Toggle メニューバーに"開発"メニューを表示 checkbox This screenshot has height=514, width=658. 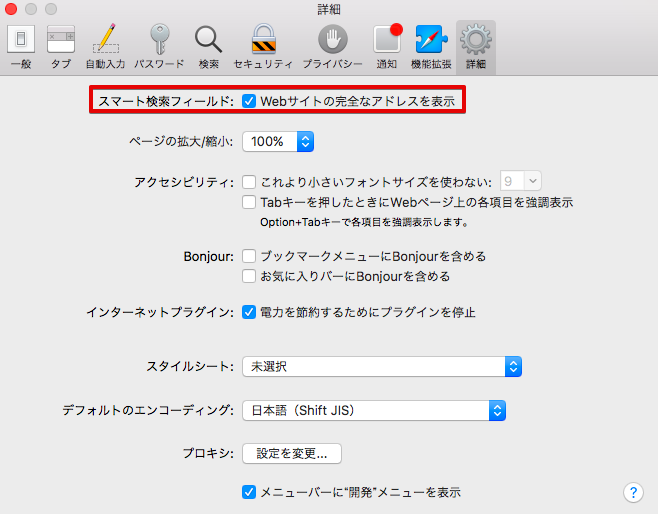(249, 492)
